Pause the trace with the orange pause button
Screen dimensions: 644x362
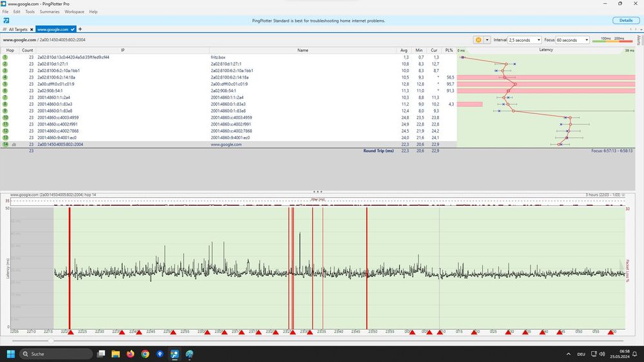(x=478, y=40)
